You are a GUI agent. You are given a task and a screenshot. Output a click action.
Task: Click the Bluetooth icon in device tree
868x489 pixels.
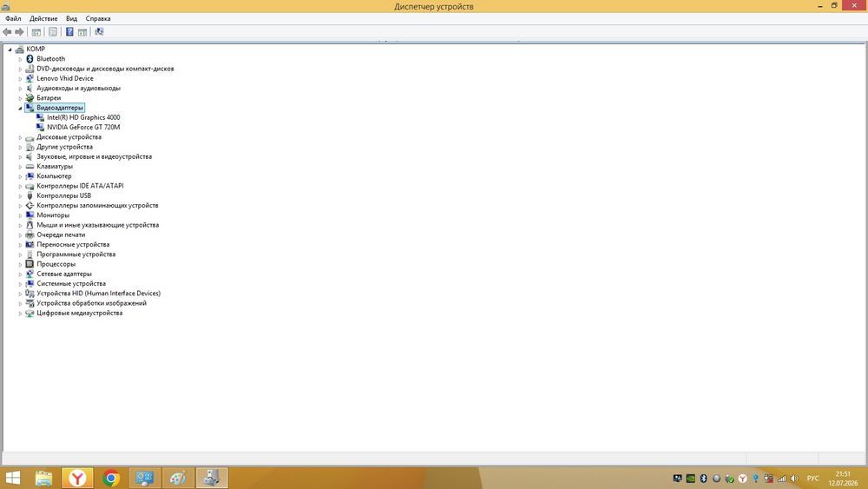coord(30,59)
